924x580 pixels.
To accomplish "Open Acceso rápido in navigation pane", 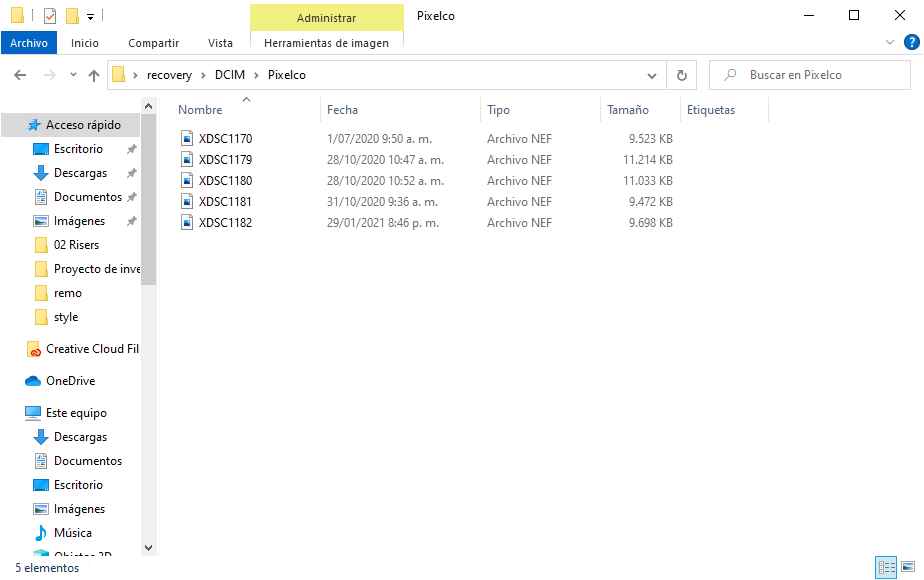I will (x=83, y=125).
